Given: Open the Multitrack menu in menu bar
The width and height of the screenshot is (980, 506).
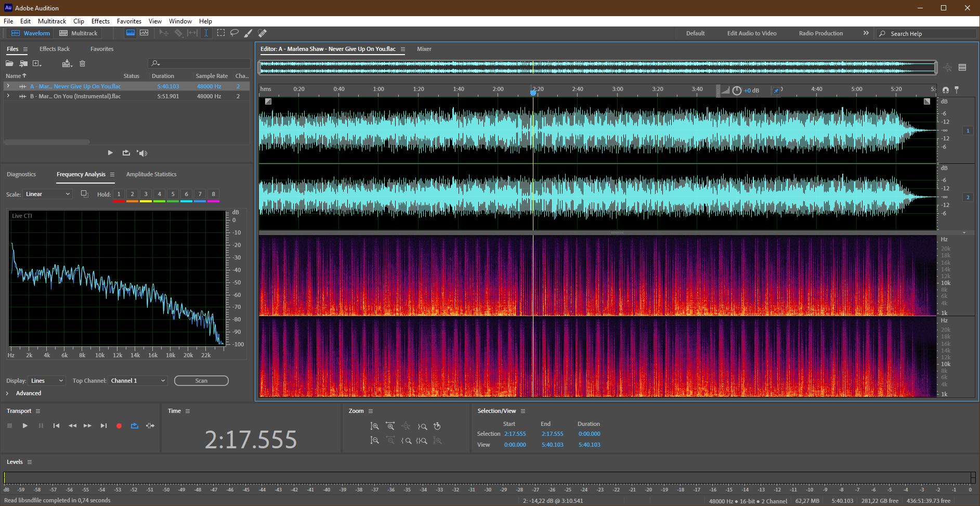Looking at the screenshot, I should [x=52, y=21].
